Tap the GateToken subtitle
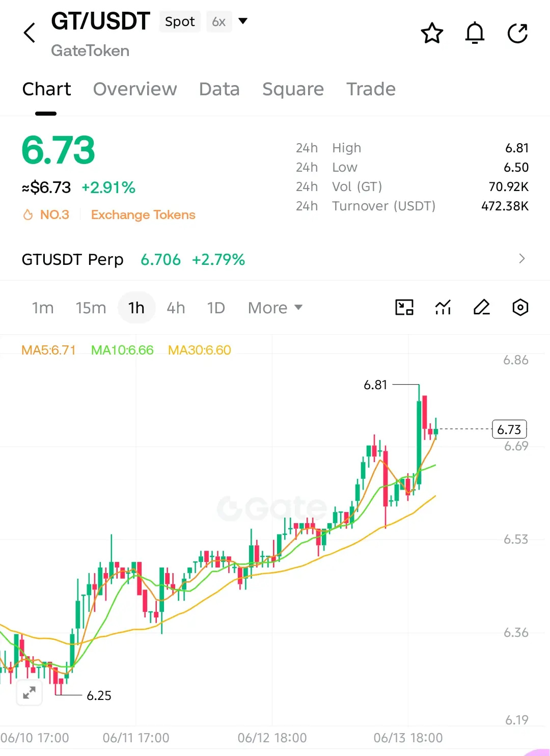This screenshot has width=550, height=756. 90,50
